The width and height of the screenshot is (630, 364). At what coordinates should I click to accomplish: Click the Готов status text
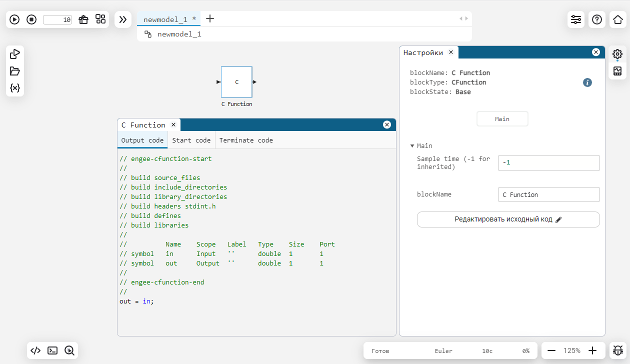click(380, 351)
